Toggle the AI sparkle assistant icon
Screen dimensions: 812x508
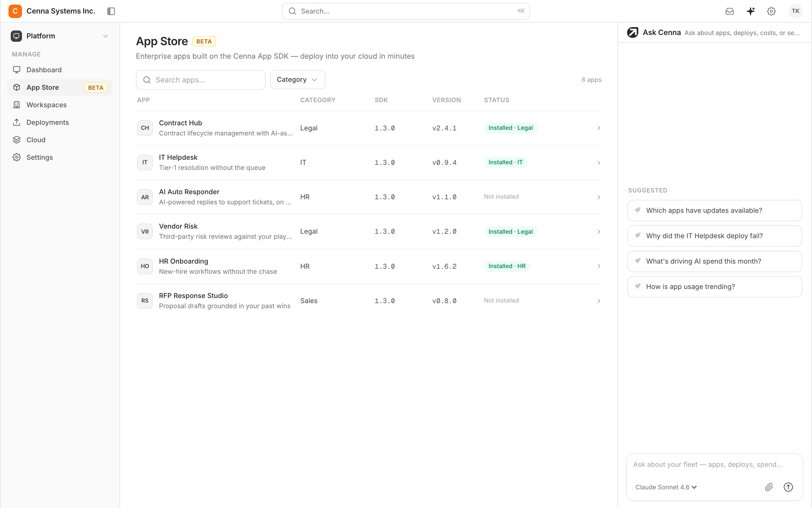tap(751, 11)
